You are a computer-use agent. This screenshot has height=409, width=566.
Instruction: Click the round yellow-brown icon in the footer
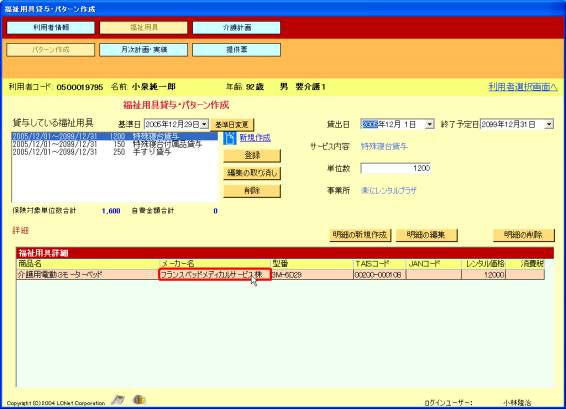pyautogui.click(x=139, y=400)
